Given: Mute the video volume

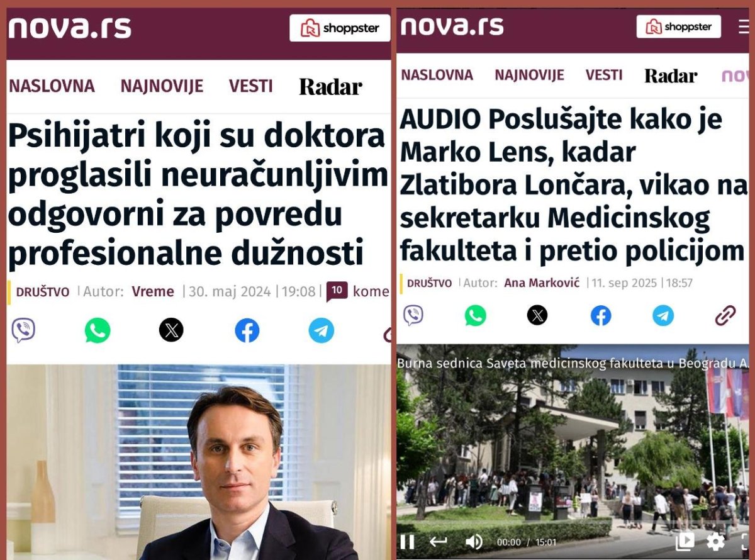Looking at the screenshot, I should [x=473, y=542].
